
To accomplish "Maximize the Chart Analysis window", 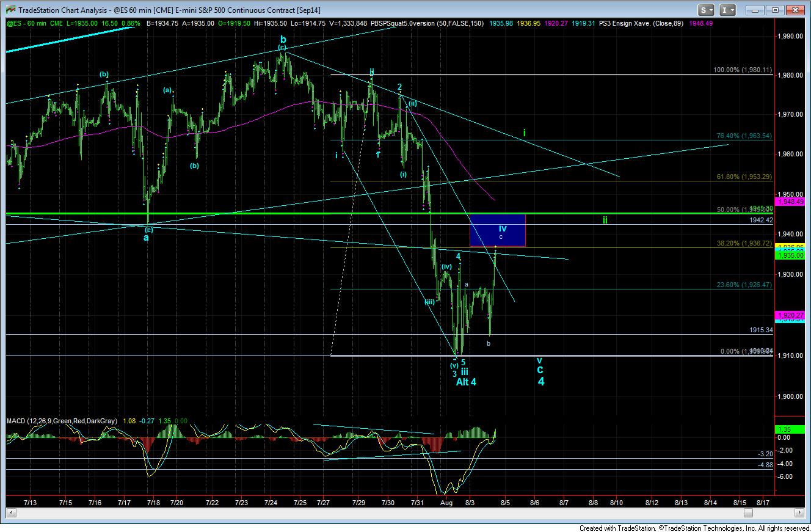I will [775, 10].
